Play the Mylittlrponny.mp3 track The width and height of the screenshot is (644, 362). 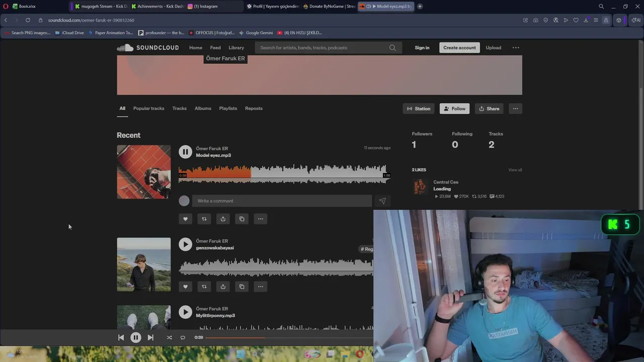185,312
